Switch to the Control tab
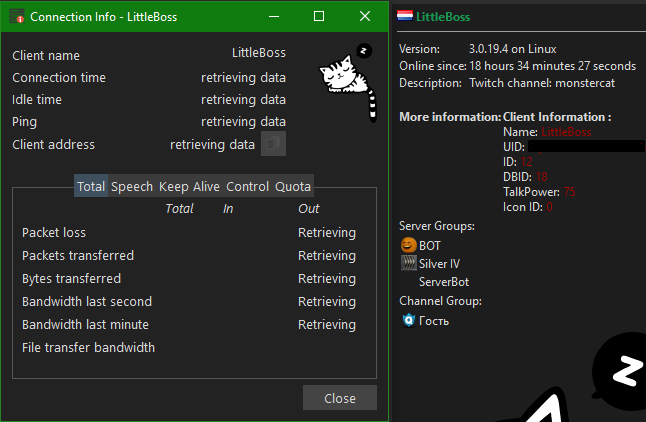The height and width of the screenshot is (422, 646). tap(247, 186)
